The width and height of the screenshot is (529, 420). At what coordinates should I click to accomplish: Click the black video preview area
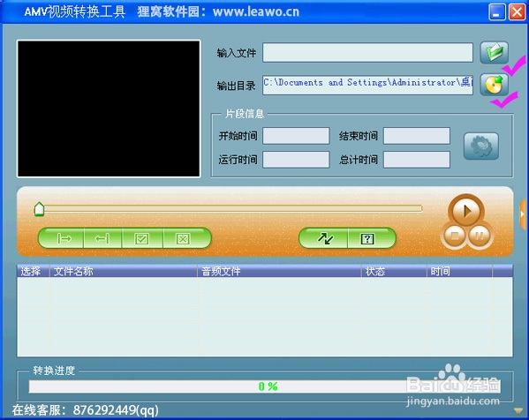point(109,109)
